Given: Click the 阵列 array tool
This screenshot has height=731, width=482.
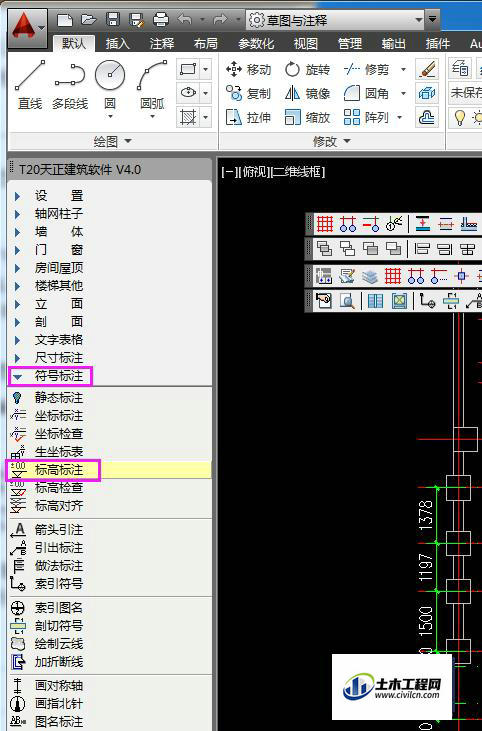Looking at the screenshot, I should tap(366, 117).
